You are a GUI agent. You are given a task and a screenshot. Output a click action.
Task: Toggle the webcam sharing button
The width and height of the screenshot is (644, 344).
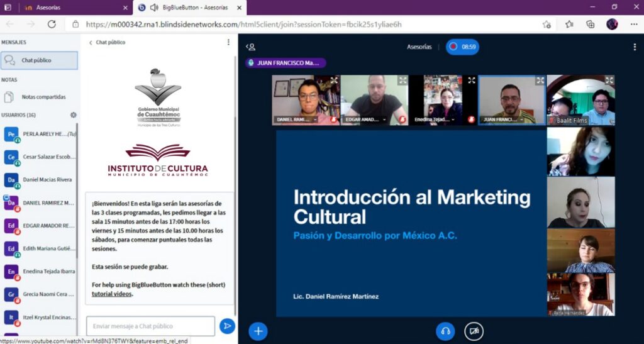(474, 331)
